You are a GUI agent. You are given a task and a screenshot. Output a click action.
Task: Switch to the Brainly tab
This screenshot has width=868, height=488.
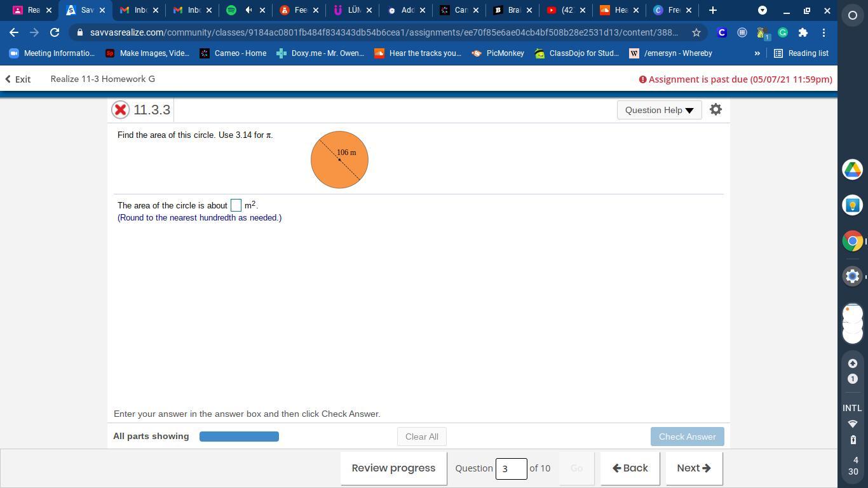tap(512, 10)
